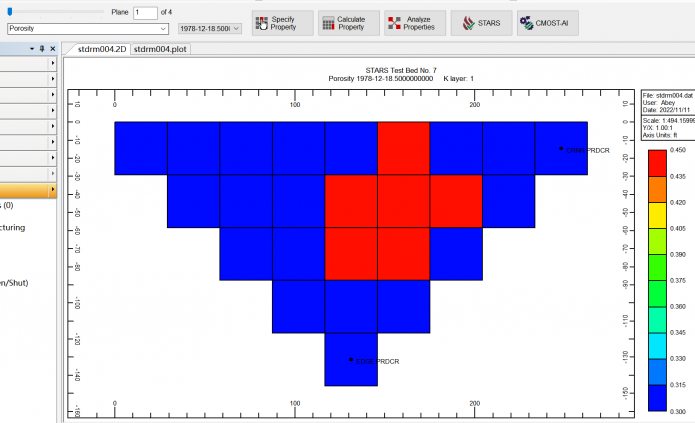The height and width of the screenshot is (423, 695).
Task: Click the Specify Property toolbar button
Action: coord(281,23)
